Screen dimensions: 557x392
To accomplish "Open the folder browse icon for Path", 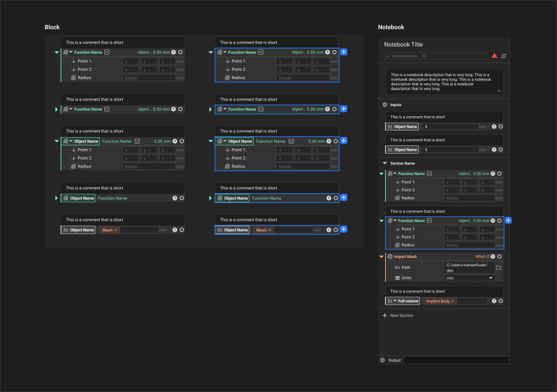I will pos(499,267).
